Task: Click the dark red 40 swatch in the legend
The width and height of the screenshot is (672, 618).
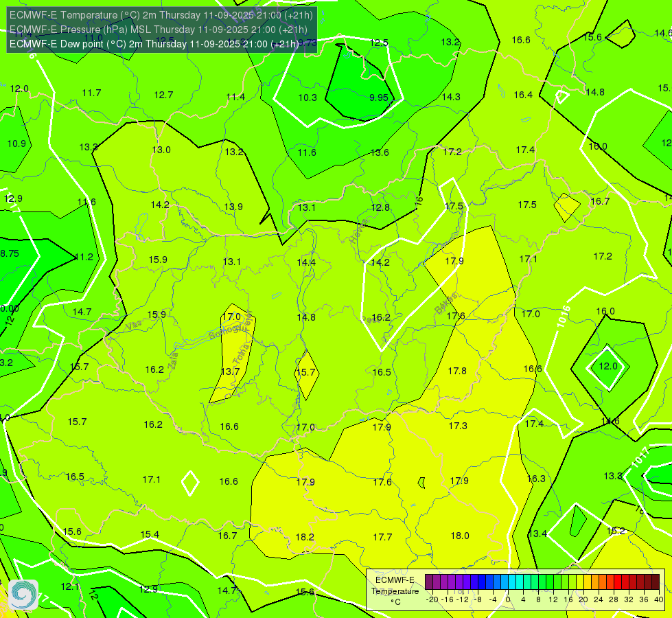Action: tap(656, 582)
